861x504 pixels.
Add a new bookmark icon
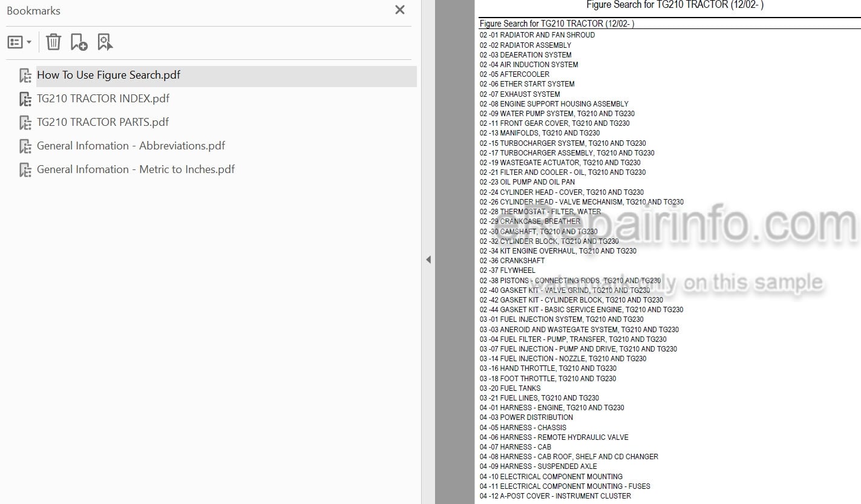click(79, 42)
